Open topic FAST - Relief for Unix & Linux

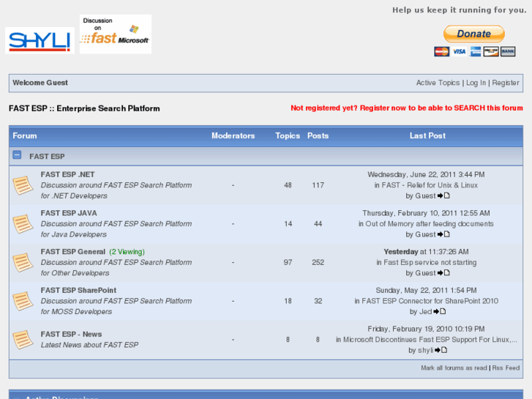(x=430, y=185)
